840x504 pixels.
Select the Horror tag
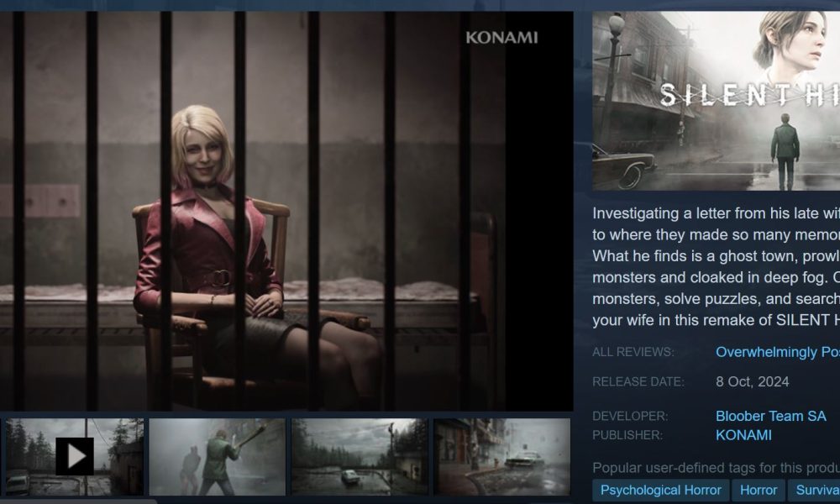coord(758,490)
